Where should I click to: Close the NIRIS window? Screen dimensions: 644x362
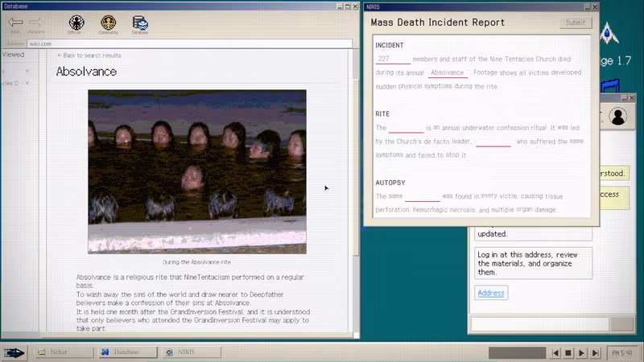pos(595,7)
